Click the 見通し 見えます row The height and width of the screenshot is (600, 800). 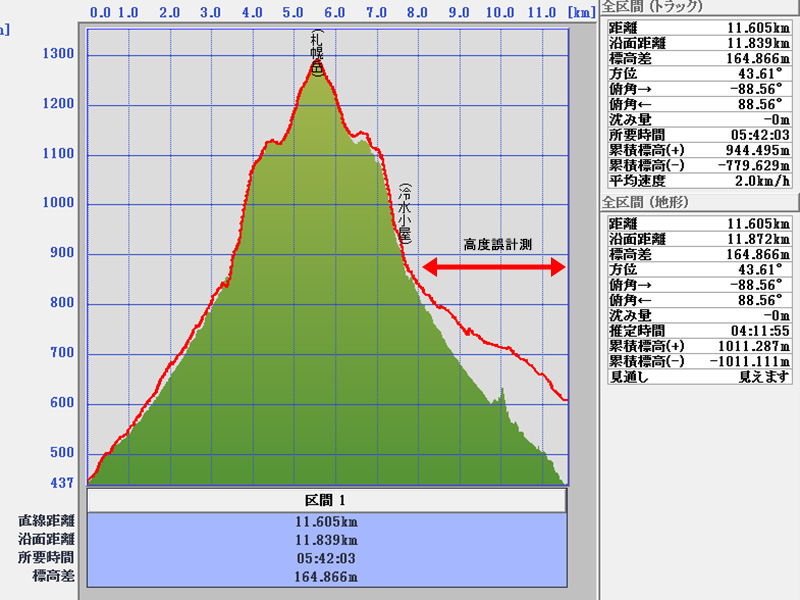(698, 376)
